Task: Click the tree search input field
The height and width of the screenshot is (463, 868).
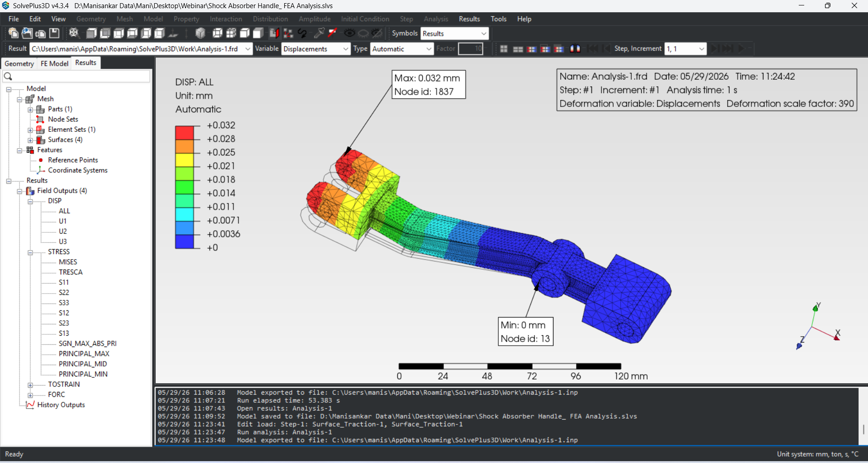Action: pos(76,76)
